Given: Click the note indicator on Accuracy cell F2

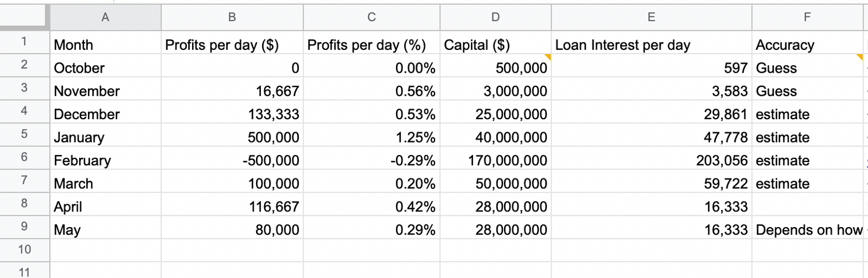Looking at the screenshot, I should point(859,57).
